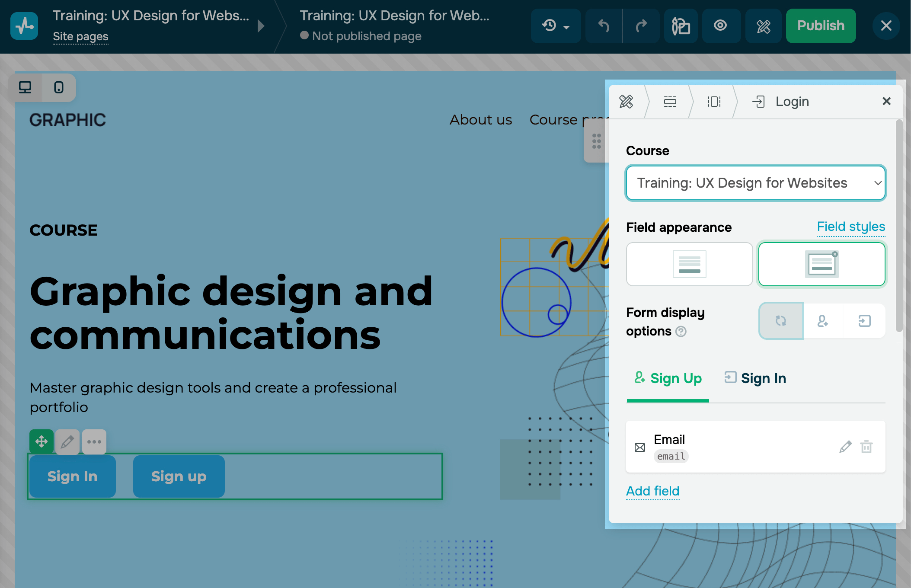Delete the Email field with trash icon
911x588 pixels.
tap(866, 447)
